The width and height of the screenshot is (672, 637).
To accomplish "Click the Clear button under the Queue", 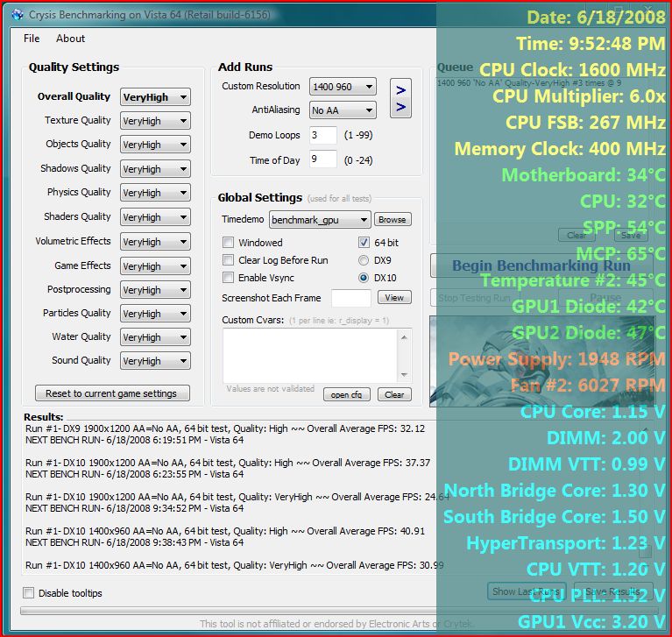I will [x=577, y=236].
